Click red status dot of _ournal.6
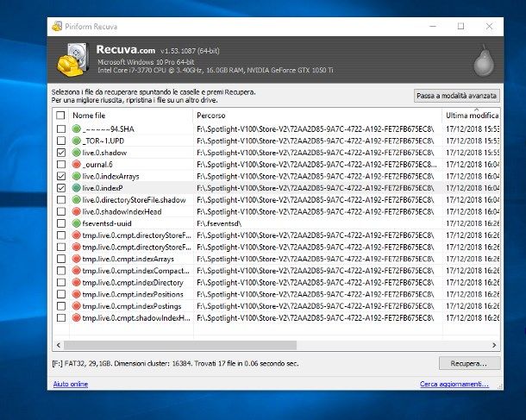 [x=77, y=165]
